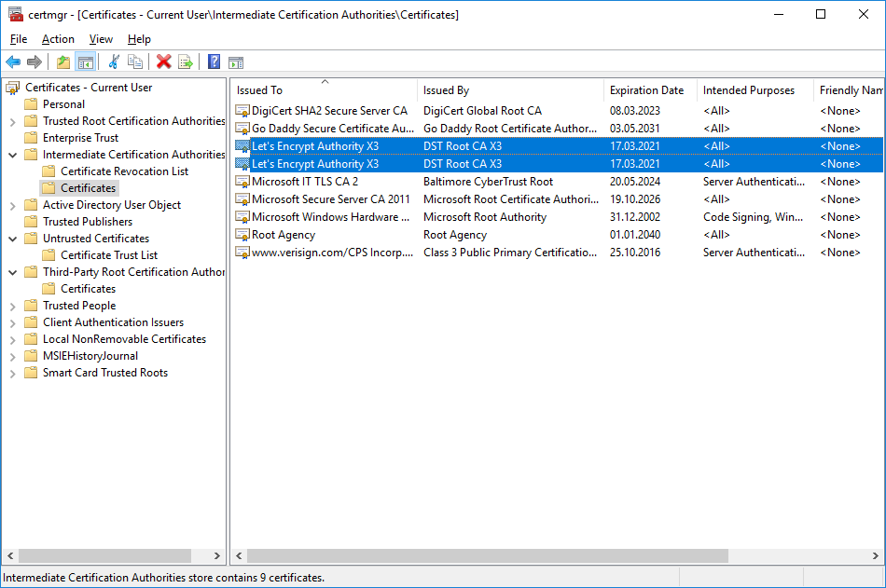
Task: Click certificate icon beside Microsoft Windows Hardware
Action: (242, 217)
